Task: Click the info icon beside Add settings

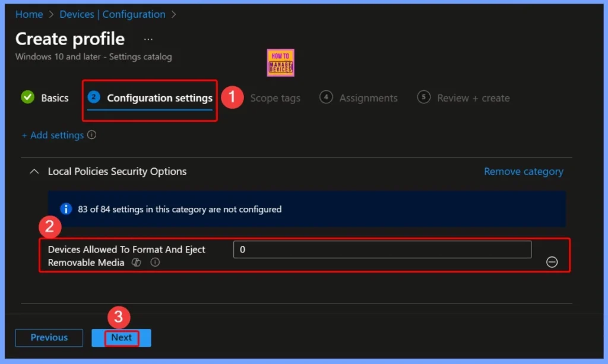Action: (x=91, y=135)
